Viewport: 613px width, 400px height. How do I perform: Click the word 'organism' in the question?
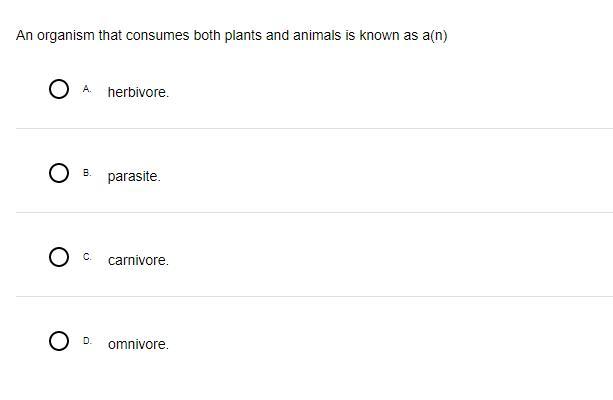(x=66, y=36)
